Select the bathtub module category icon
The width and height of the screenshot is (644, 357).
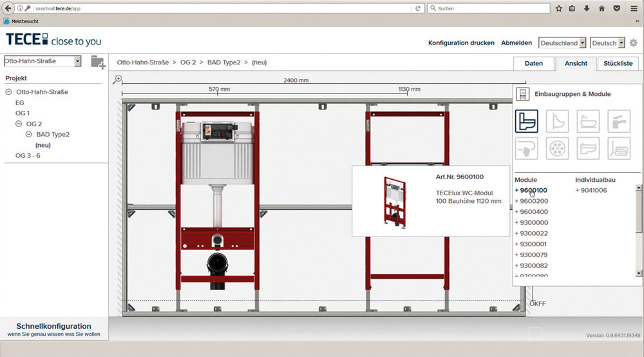pos(588,121)
